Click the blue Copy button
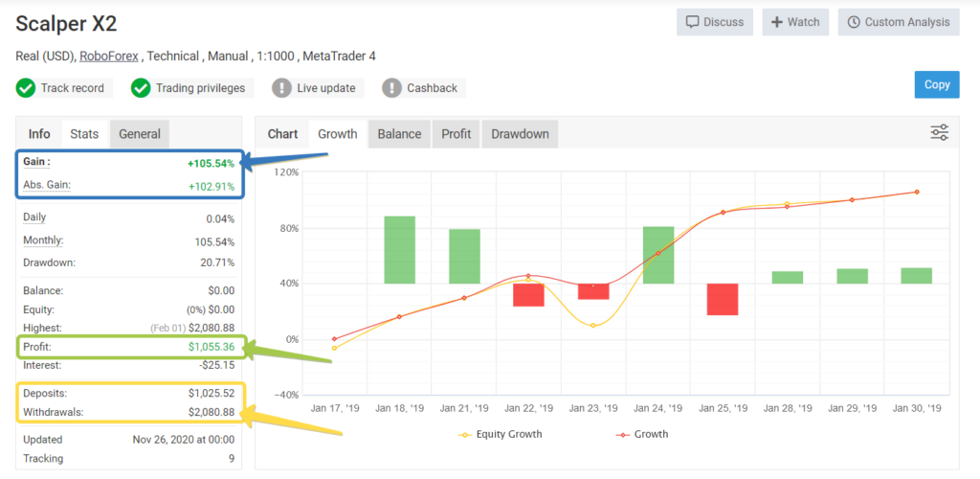Viewport: 980px width, 479px height. click(937, 84)
